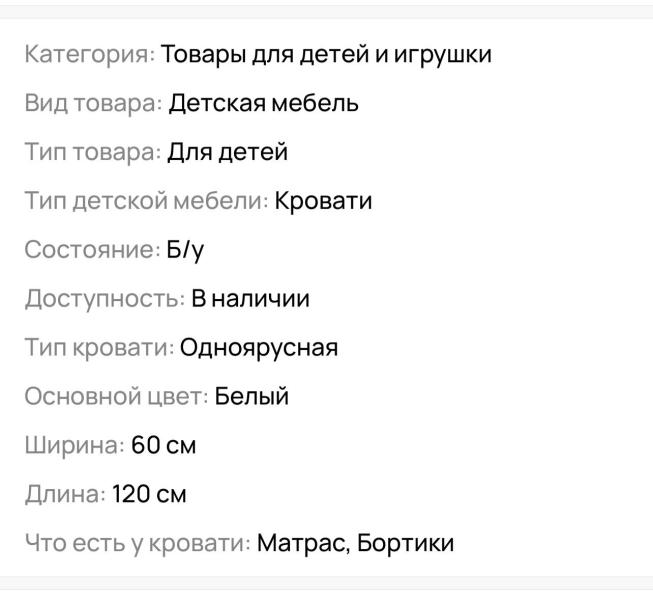
Task: Click the 'Тип кровати:' label
Action: [99, 348]
